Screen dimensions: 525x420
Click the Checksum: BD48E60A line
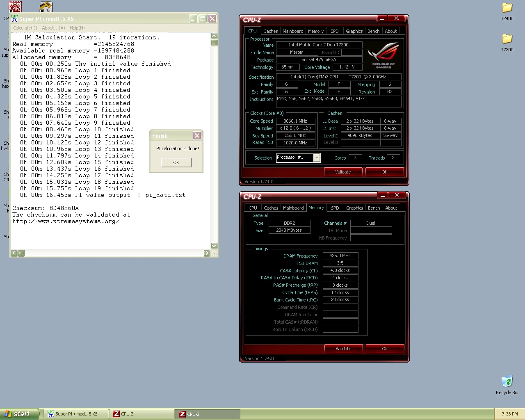pos(46,208)
